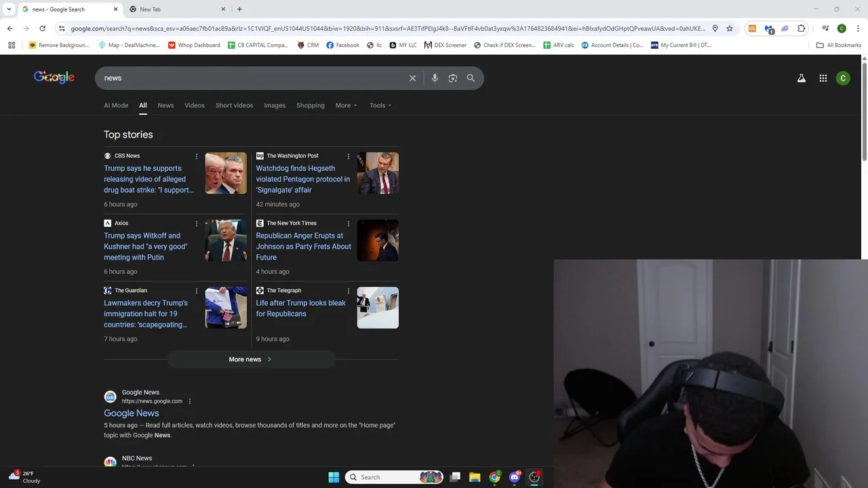Go back to the previous page
Image resolution: width=868 pixels, height=488 pixels.
click(x=9, y=28)
